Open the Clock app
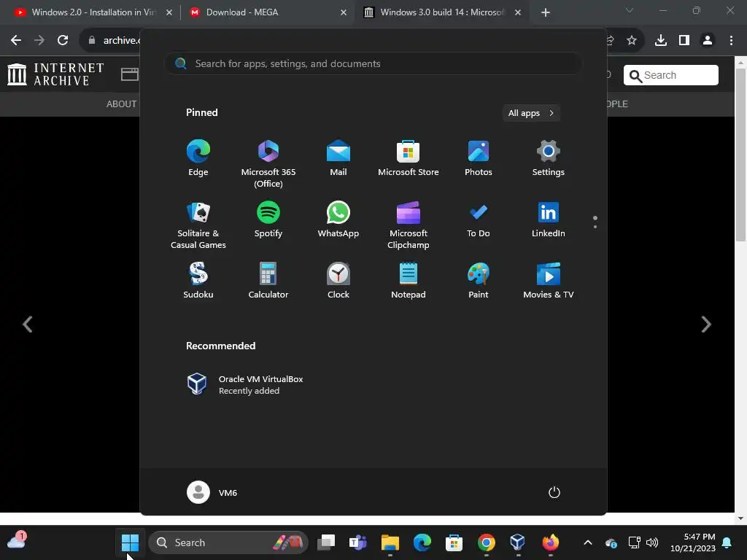The image size is (747, 560). (x=338, y=281)
